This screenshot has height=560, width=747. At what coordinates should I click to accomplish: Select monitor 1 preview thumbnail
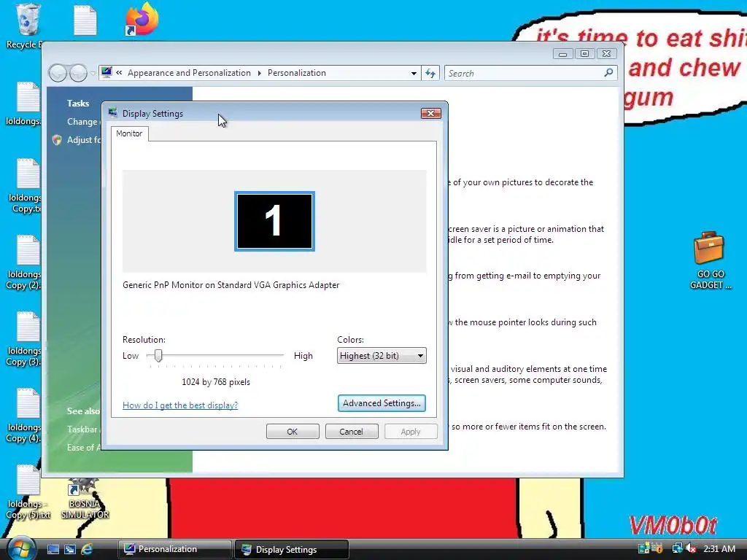coord(274,221)
